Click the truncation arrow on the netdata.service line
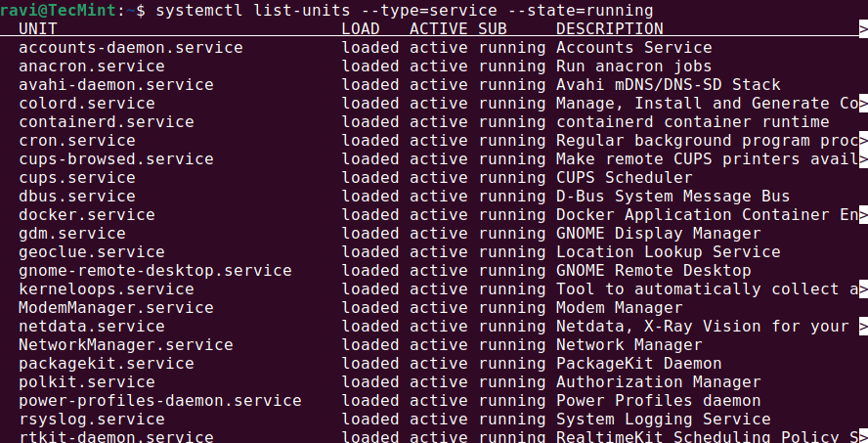This screenshot has height=443, width=868. point(863,327)
